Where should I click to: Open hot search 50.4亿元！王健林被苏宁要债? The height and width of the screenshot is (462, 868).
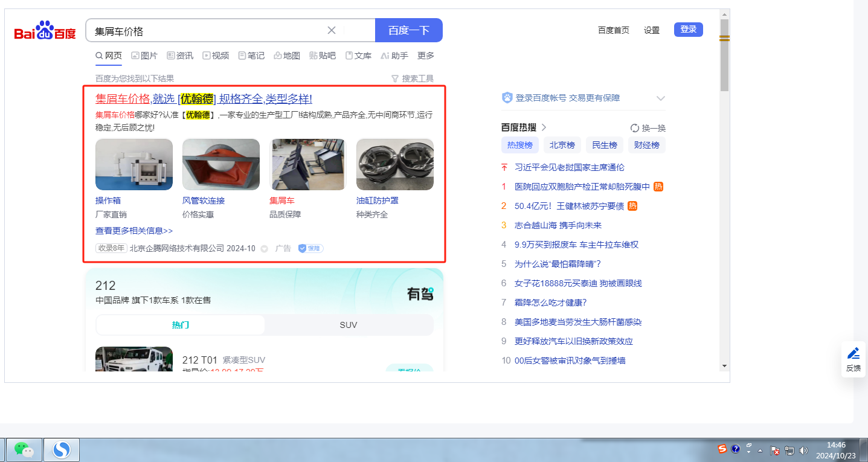pyautogui.click(x=569, y=206)
